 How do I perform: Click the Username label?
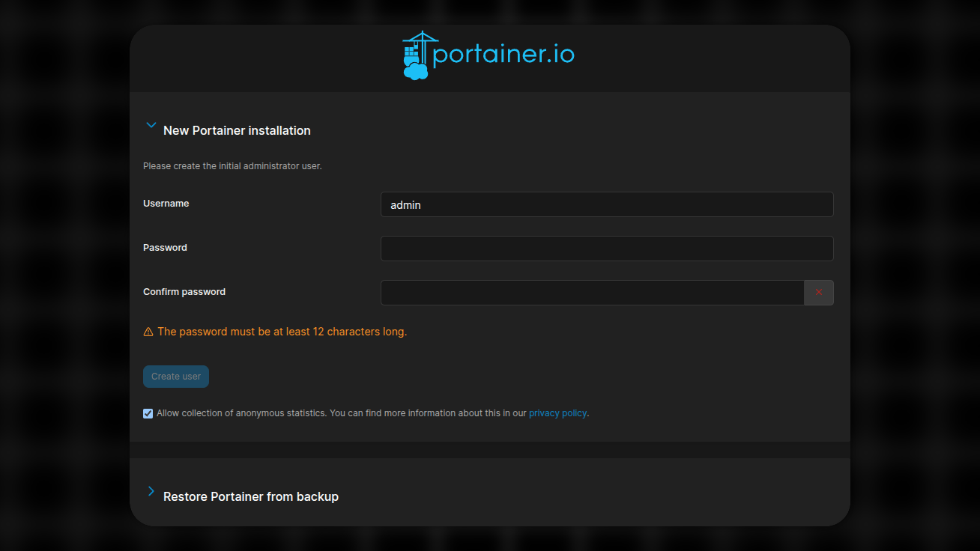point(166,204)
